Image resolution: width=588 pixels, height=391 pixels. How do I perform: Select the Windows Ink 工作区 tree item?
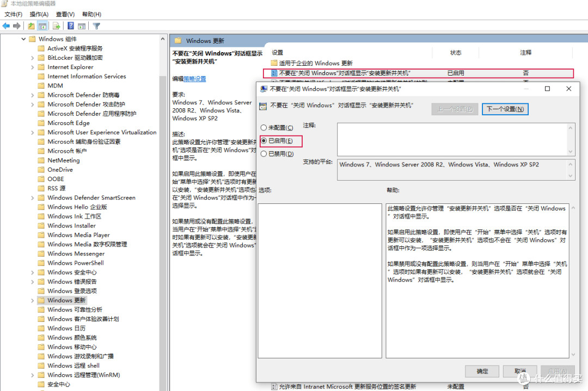pos(74,216)
